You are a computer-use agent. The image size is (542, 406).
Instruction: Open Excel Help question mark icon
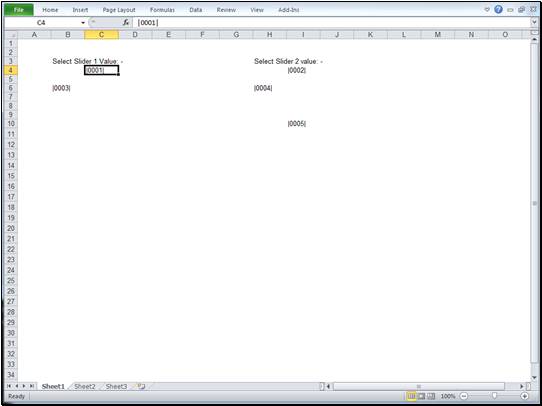tap(498, 10)
